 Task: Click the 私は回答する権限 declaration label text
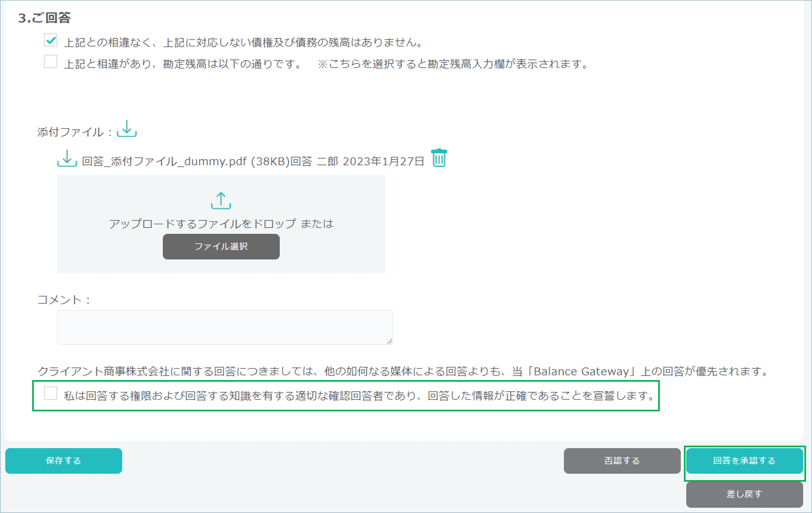pos(359,396)
